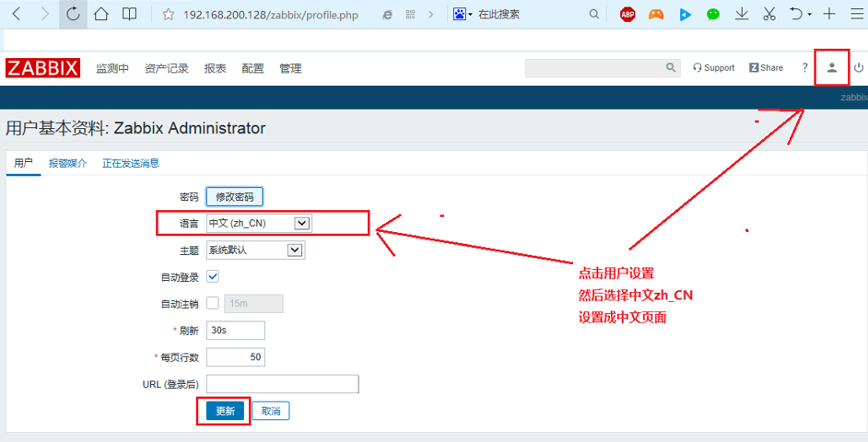Image resolution: width=868 pixels, height=442 pixels.
Task: Open the Share link
Action: pos(766,67)
